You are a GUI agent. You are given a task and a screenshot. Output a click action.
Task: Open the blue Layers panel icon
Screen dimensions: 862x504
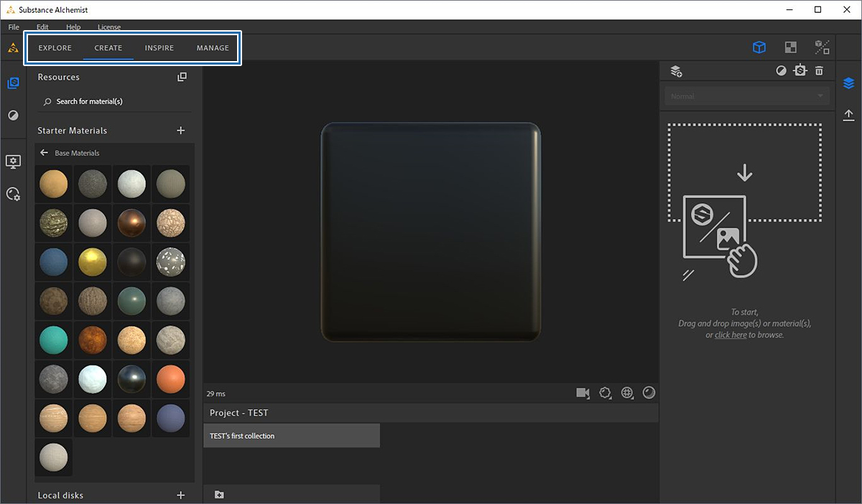(x=848, y=83)
